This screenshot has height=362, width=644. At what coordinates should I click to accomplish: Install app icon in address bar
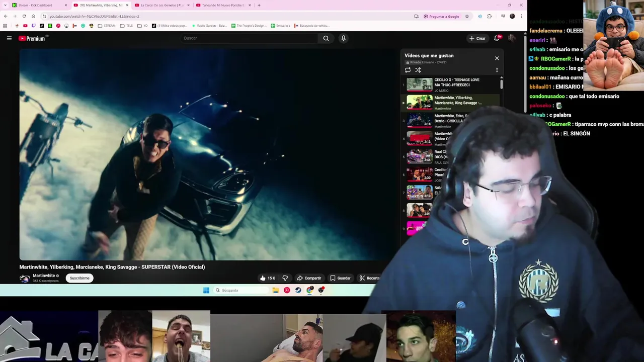416,16
